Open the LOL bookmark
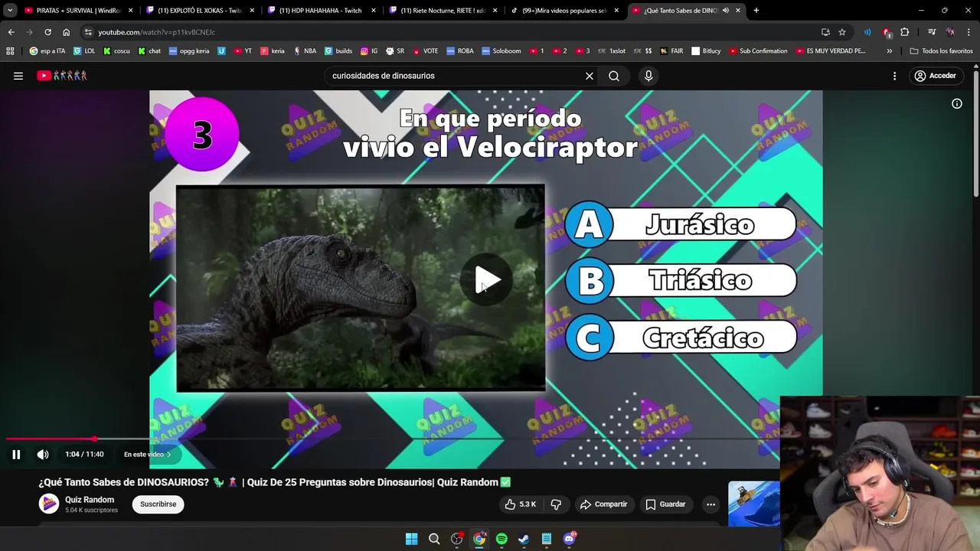 (x=84, y=51)
